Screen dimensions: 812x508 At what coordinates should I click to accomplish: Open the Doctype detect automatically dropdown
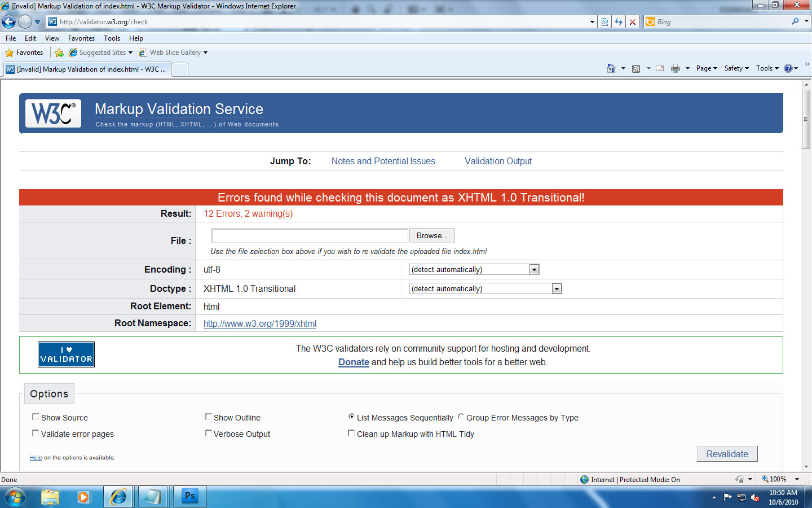pos(557,289)
